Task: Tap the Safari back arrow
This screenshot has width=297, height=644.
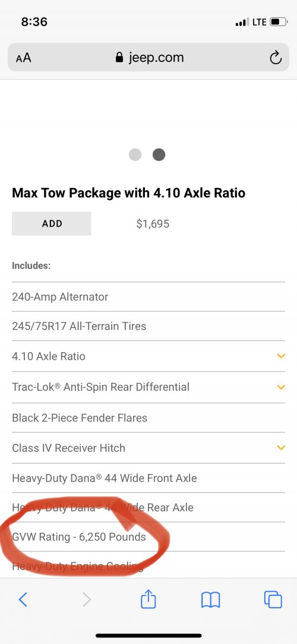Action: point(23,599)
